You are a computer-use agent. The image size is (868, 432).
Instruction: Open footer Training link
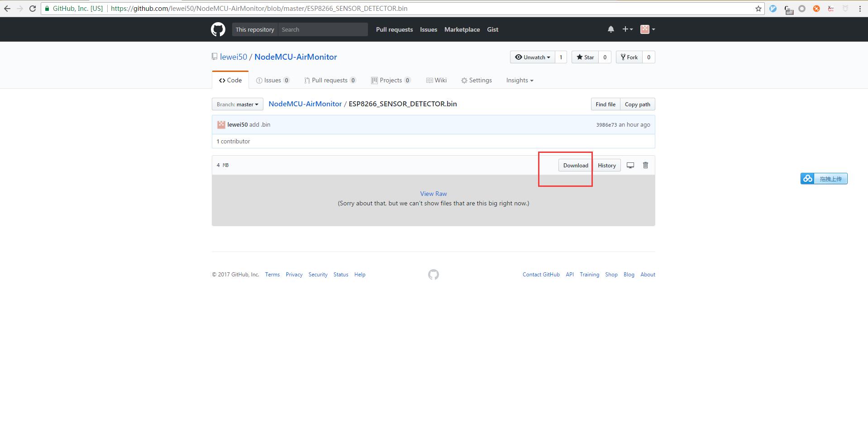589,275
